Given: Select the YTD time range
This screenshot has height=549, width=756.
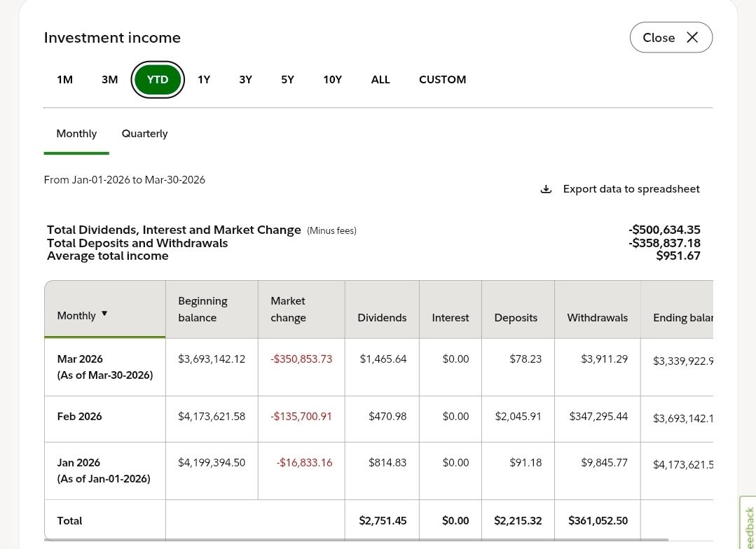Looking at the screenshot, I should (158, 80).
